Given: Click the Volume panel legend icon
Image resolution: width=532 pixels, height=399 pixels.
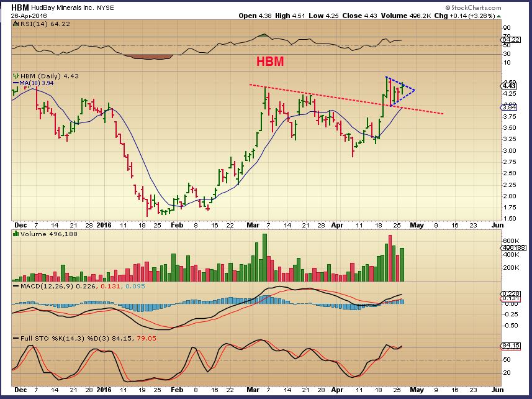Looking at the screenshot, I should (x=16, y=234).
